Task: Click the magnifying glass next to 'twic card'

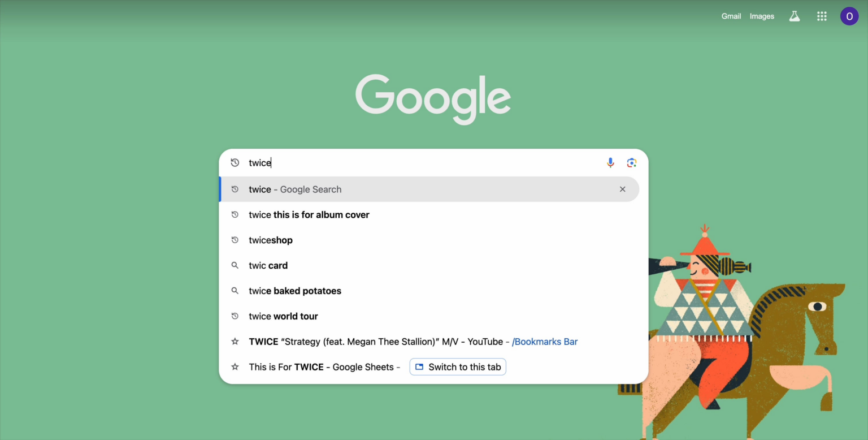Action: coord(235,265)
